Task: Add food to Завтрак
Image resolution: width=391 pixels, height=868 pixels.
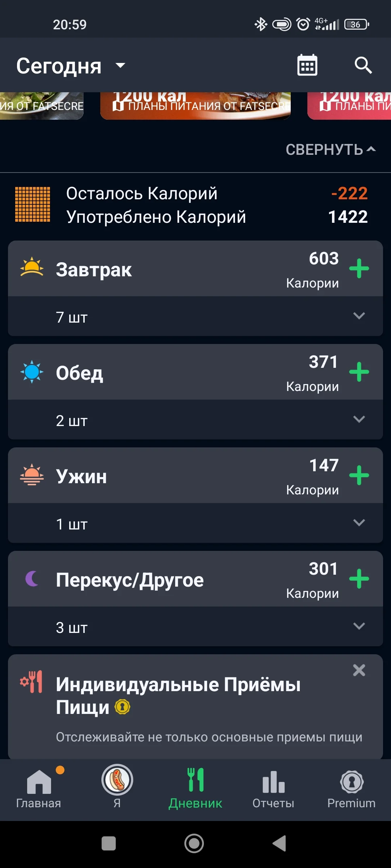Action: (x=359, y=269)
